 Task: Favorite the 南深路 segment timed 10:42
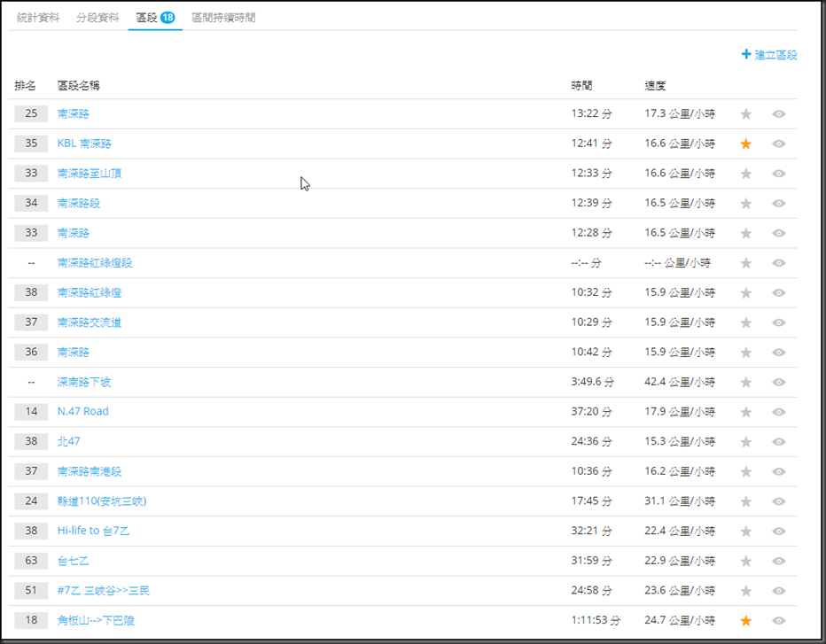tap(746, 353)
